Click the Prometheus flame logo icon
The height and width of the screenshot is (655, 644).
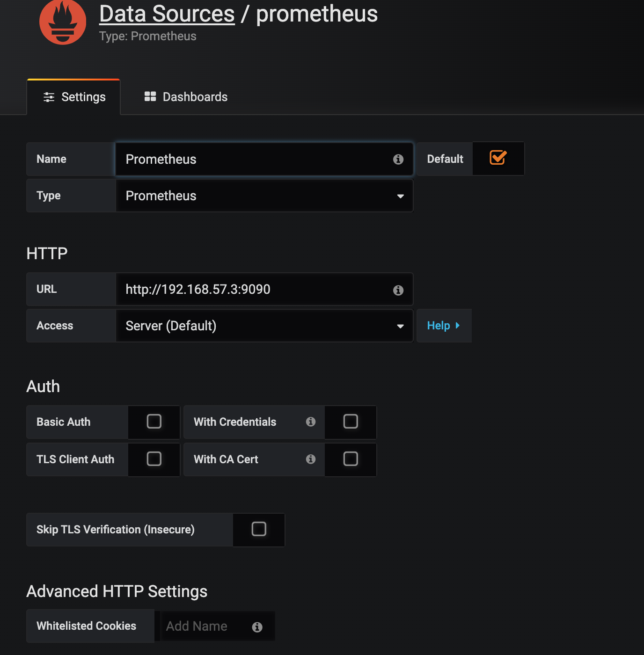point(63,22)
